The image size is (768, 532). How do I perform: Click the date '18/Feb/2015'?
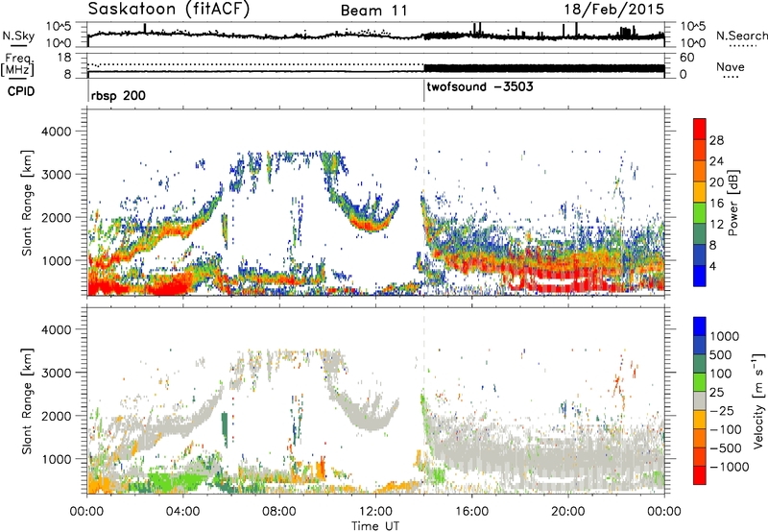click(614, 10)
